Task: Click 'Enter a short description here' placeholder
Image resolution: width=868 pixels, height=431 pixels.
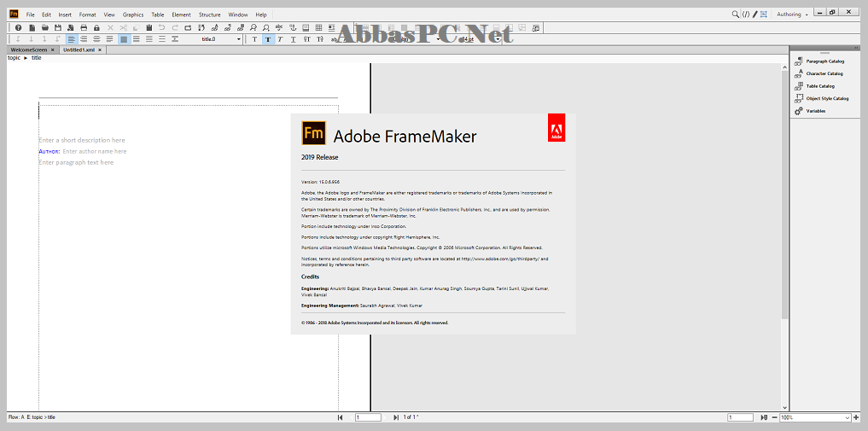Action: pyautogui.click(x=82, y=141)
